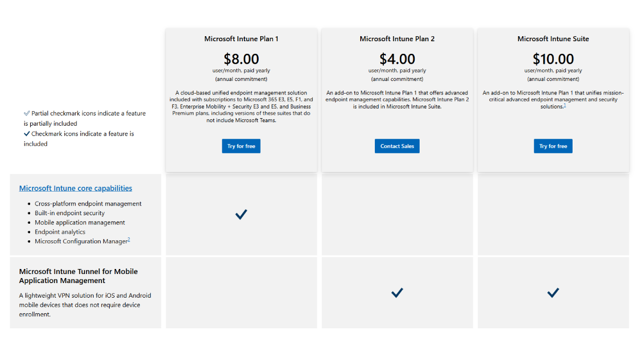Select the Microsoft Intune Plan 2 price of $4.00

tap(397, 59)
